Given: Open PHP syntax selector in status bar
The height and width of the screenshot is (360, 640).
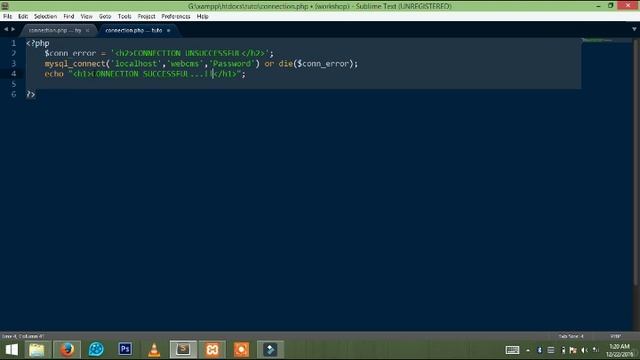Looking at the screenshot, I should pyautogui.click(x=616, y=336).
